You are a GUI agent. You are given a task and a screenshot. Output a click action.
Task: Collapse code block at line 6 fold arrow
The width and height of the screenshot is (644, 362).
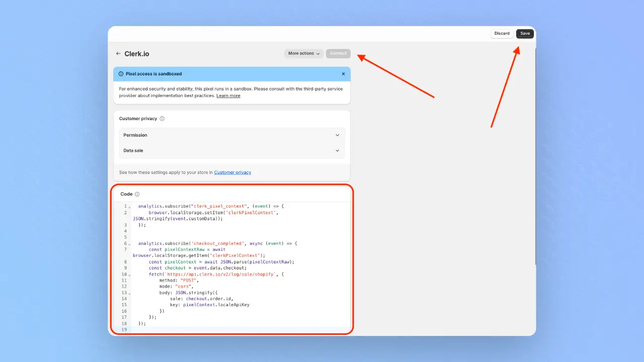(x=129, y=244)
